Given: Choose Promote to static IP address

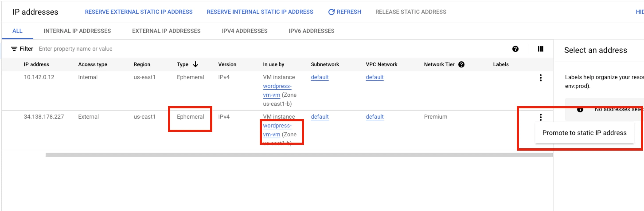Looking at the screenshot, I should [584, 133].
